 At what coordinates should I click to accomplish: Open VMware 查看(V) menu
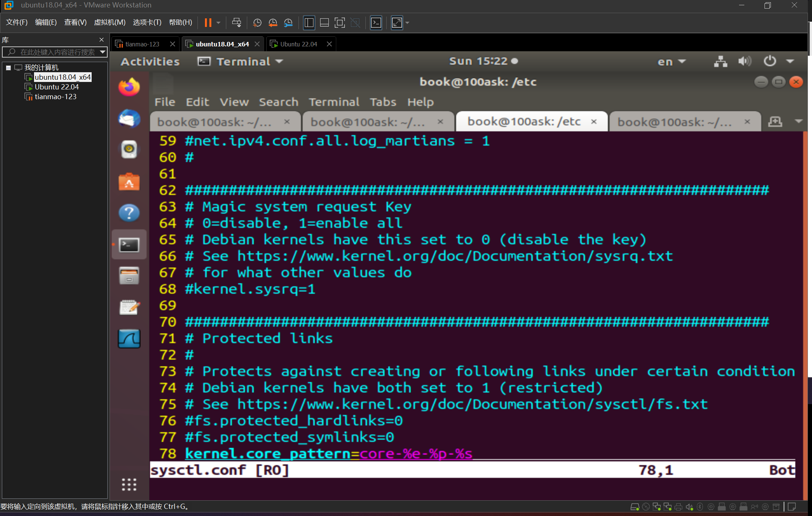[x=75, y=22]
